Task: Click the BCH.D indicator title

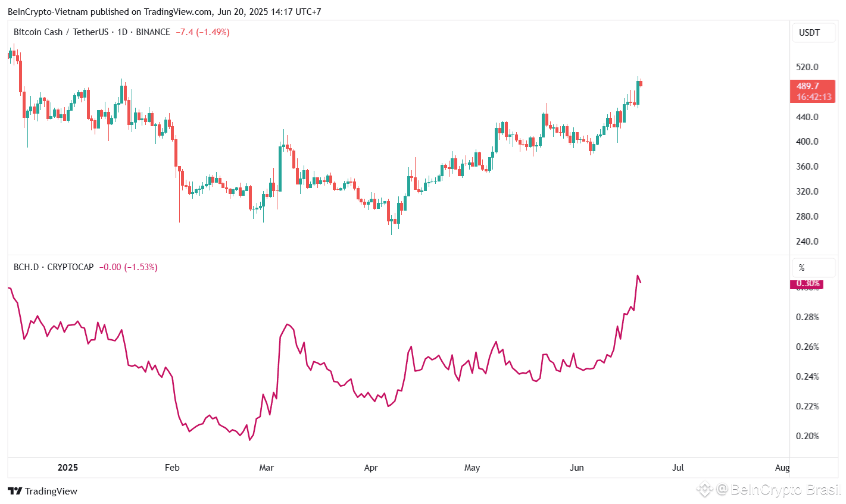Action: tap(26, 267)
